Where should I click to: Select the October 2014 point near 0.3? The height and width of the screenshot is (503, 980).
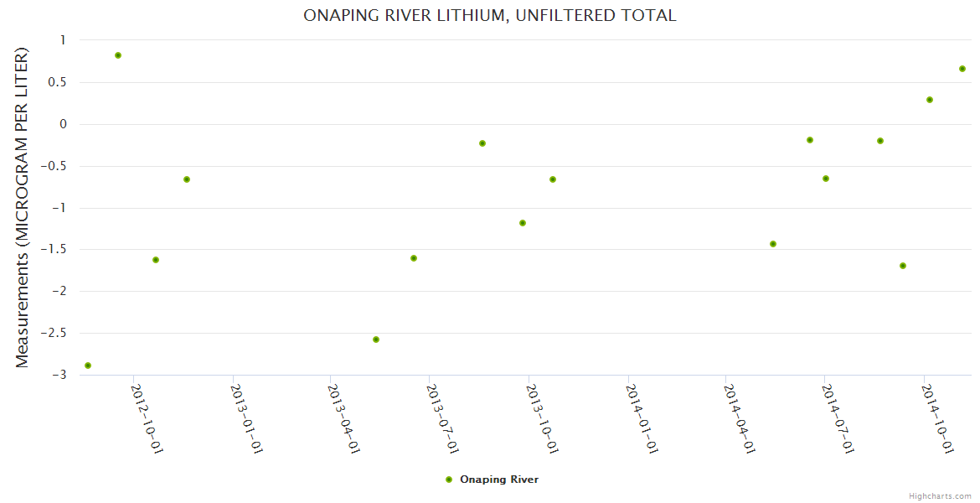[x=930, y=100]
